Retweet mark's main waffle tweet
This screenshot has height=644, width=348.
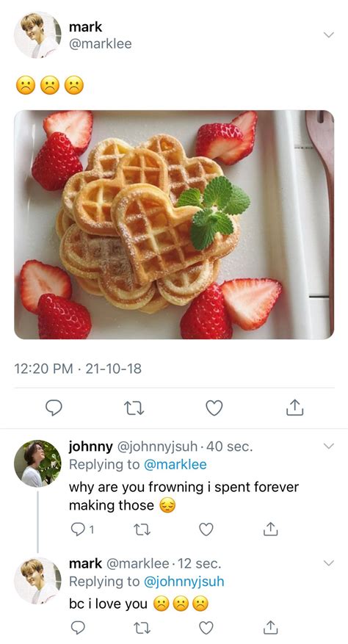(134, 408)
